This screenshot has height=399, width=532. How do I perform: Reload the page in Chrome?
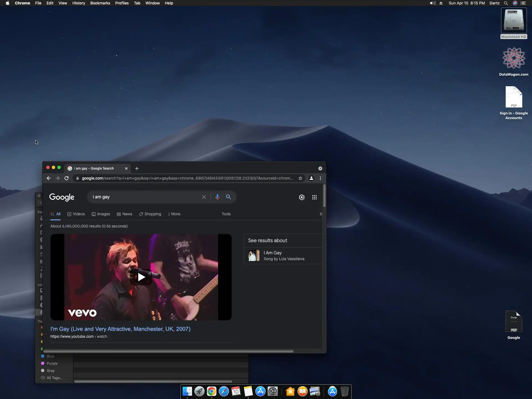click(66, 178)
